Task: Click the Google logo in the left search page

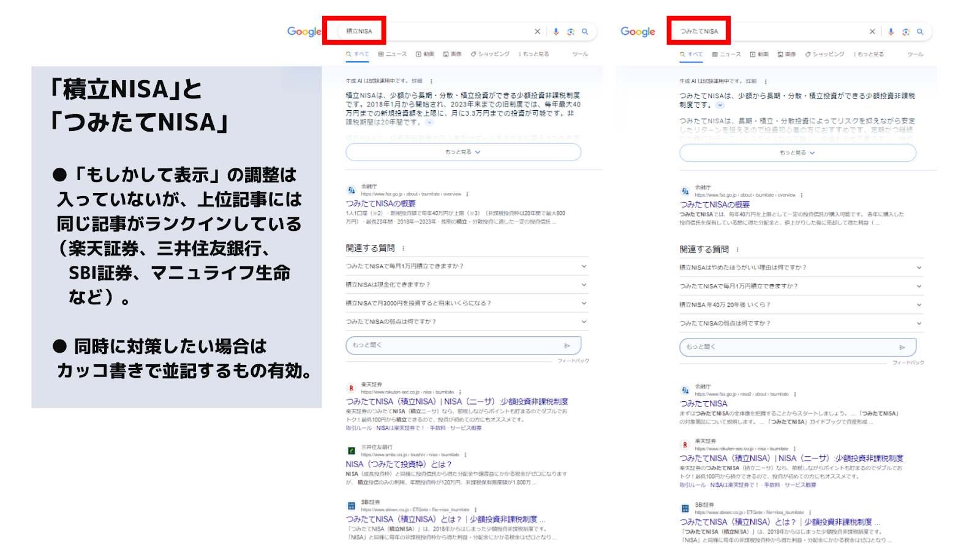Action: coord(304,32)
